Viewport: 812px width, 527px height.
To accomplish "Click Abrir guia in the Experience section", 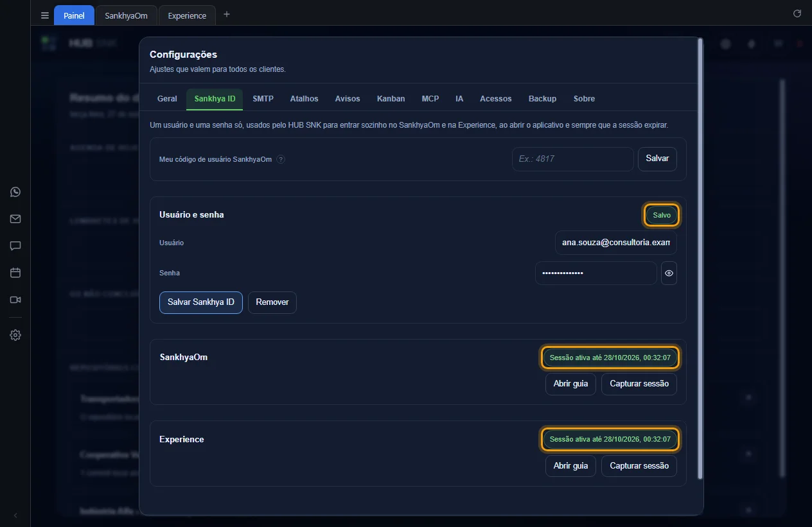I will pos(571,466).
